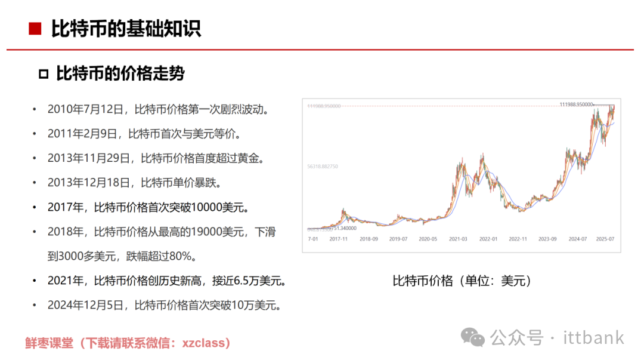Click the 比特币价格（单位：美元）chart caption
Viewport: 644px width, 363px height.
(463, 279)
